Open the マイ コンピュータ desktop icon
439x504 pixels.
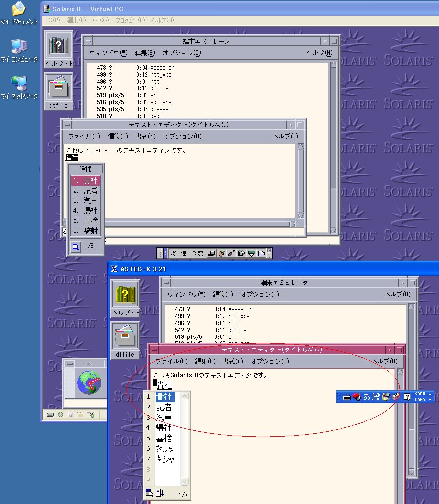click(x=19, y=51)
